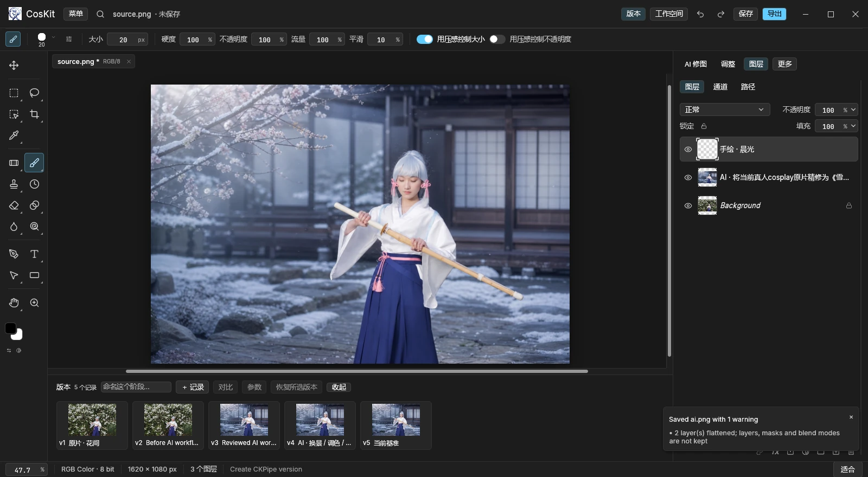Click the Redo arrow in title bar

(721, 14)
